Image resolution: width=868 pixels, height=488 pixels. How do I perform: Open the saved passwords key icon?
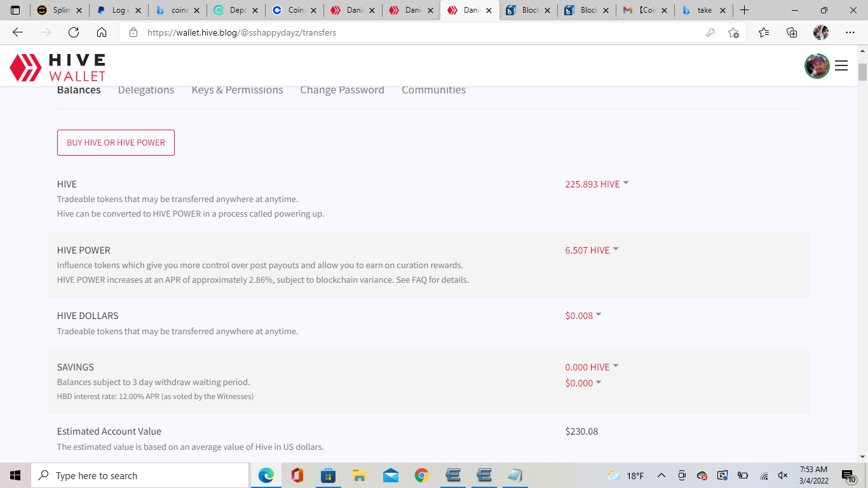pyautogui.click(x=710, y=32)
